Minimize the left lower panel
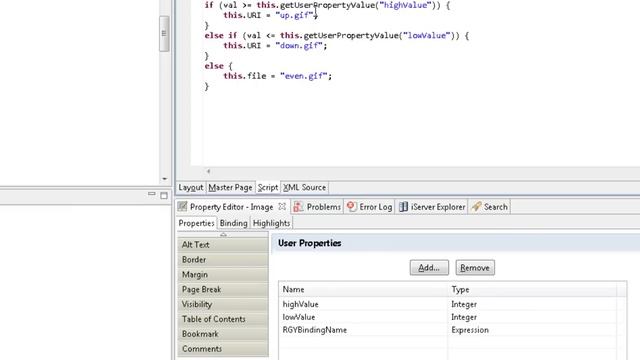 151,194
